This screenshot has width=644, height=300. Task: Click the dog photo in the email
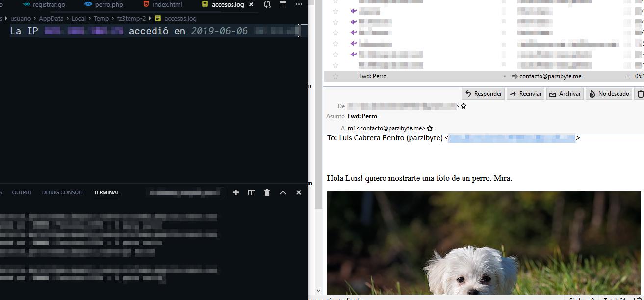click(x=484, y=243)
